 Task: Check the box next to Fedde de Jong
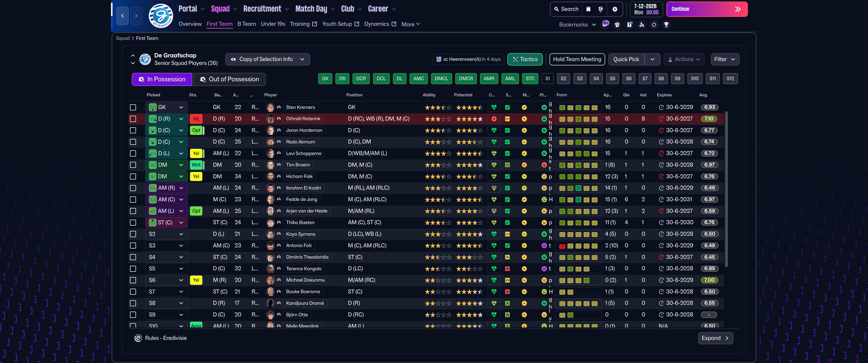133,200
